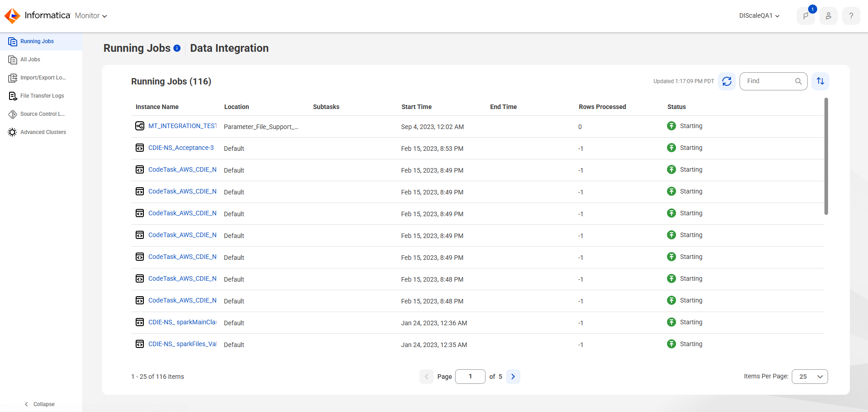
Task: Sort by Start Time column header
Action: (x=417, y=107)
